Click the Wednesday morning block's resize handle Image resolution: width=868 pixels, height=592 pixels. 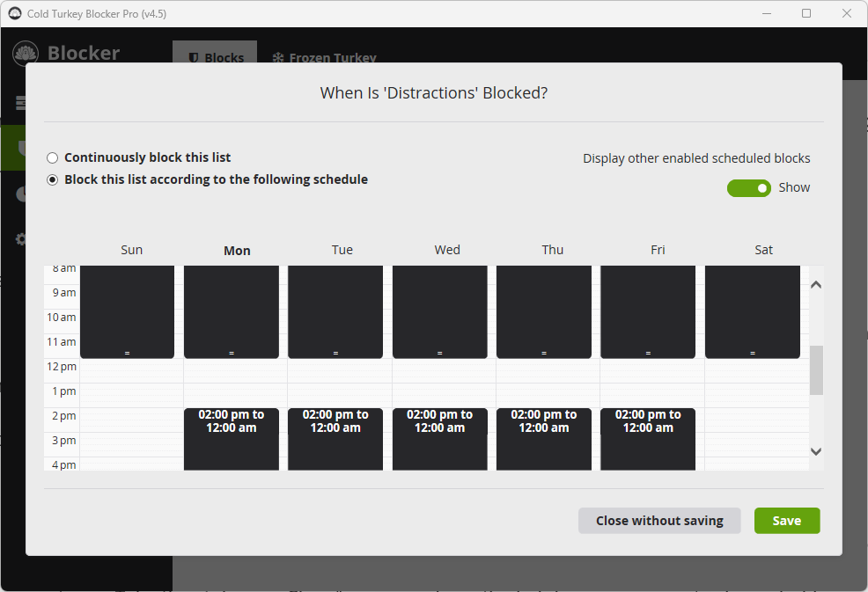(x=439, y=353)
